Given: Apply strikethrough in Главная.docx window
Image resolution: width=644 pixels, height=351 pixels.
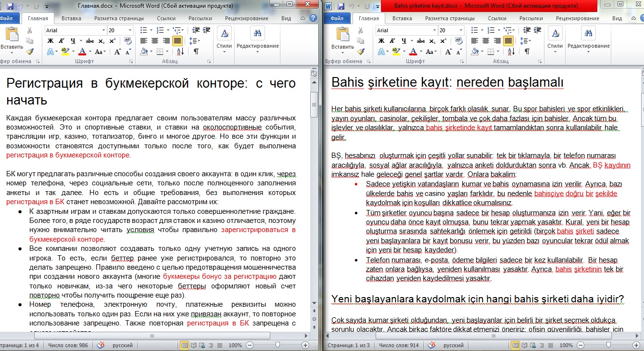Looking at the screenshot, I should click(x=90, y=41).
